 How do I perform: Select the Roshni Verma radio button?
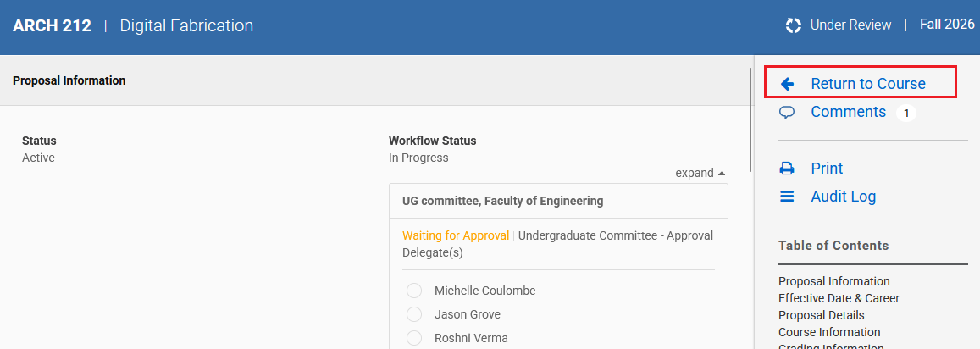coord(414,338)
